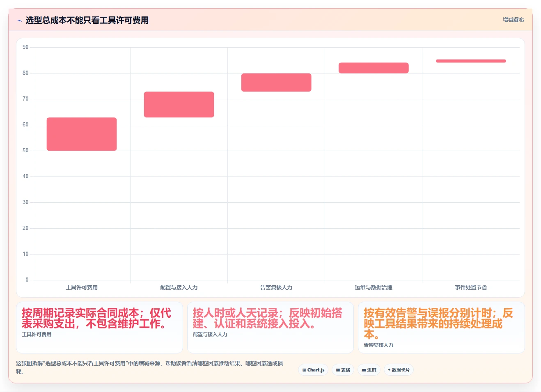Image resolution: width=541 pixels, height=392 pixels.
Task: Click the 进度 chip
Action: pos(369,370)
